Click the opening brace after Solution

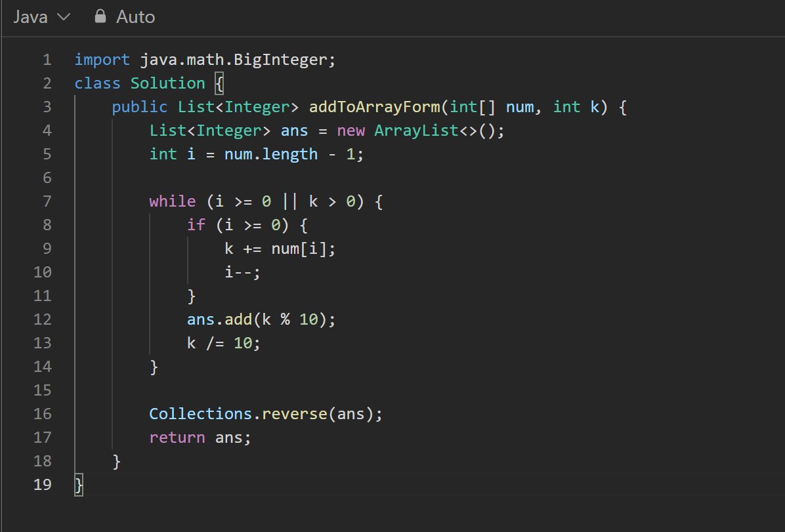(x=219, y=83)
